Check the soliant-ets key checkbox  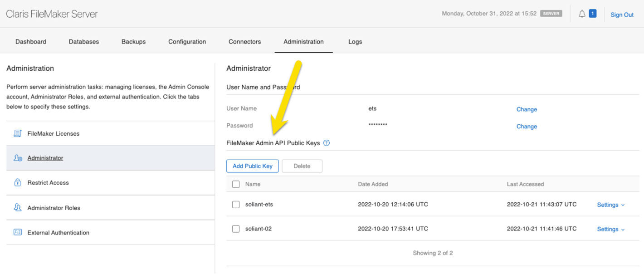click(236, 205)
